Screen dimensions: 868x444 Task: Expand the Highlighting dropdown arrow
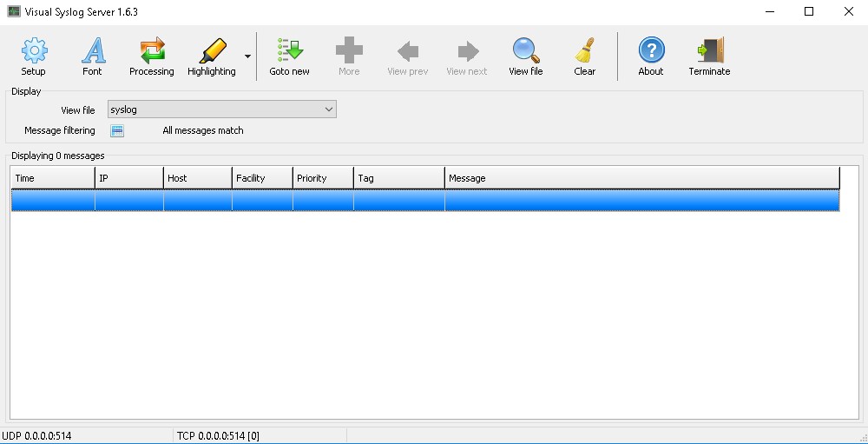pyautogui.click(x=247, y=56)
